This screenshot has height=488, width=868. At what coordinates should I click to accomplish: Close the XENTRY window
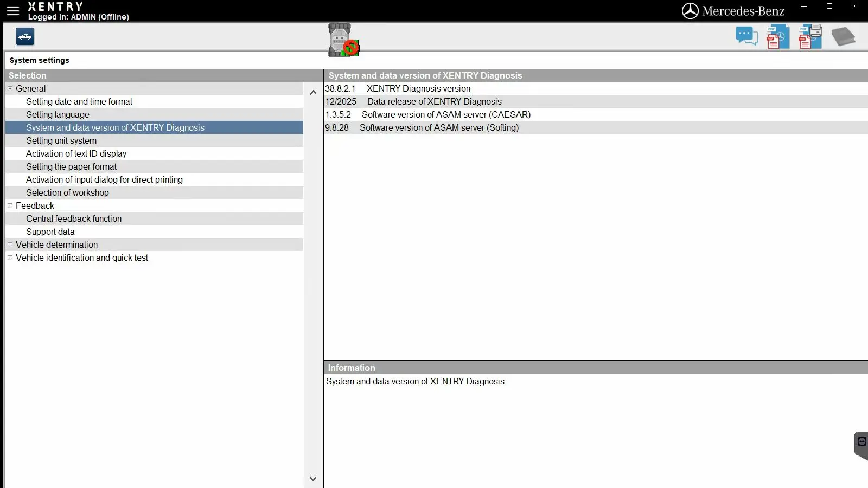tap(854, 7)
